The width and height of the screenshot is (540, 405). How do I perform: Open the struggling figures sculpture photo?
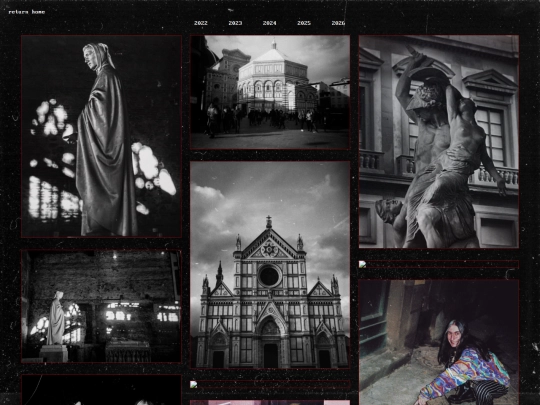coord(439,142)
